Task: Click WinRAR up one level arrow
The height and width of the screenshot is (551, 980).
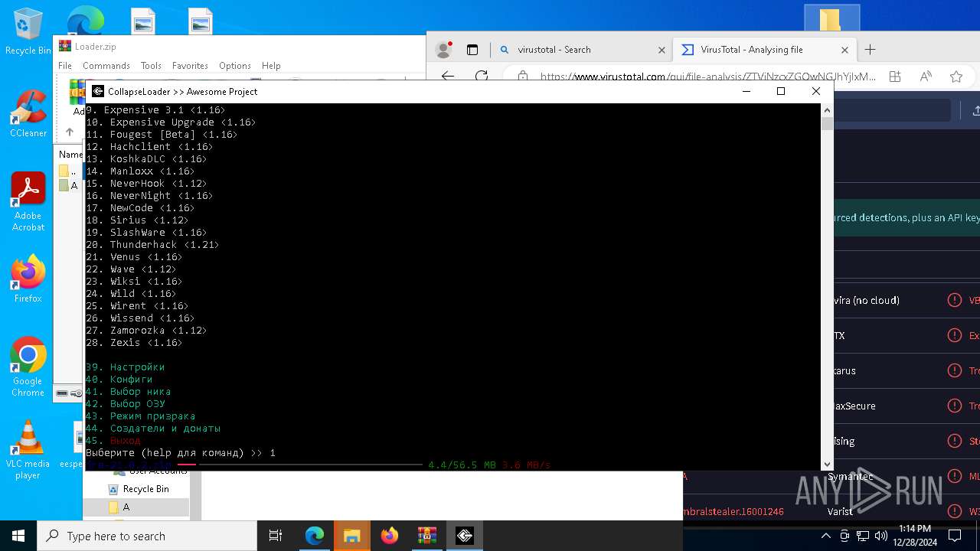Action: coord(69,132)
